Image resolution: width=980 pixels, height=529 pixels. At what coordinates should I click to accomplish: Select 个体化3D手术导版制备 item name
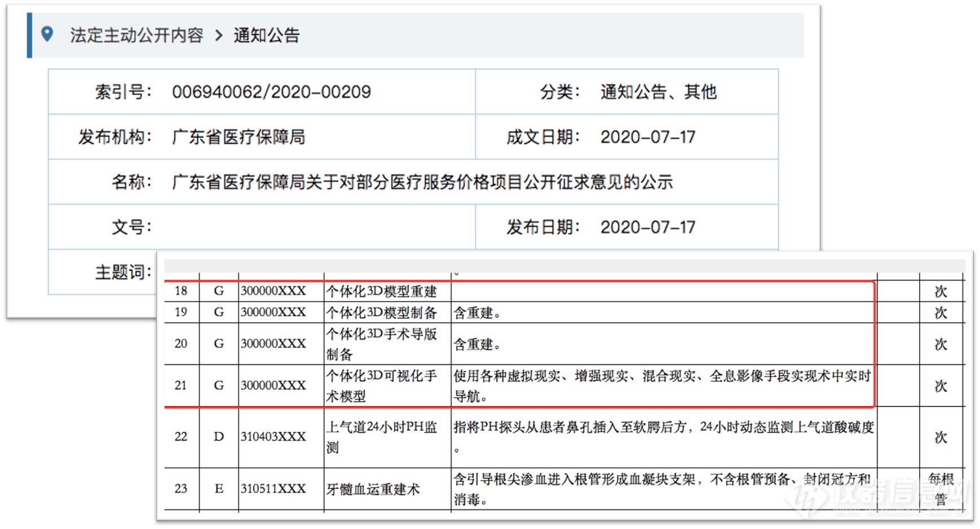tap(382, 344)
